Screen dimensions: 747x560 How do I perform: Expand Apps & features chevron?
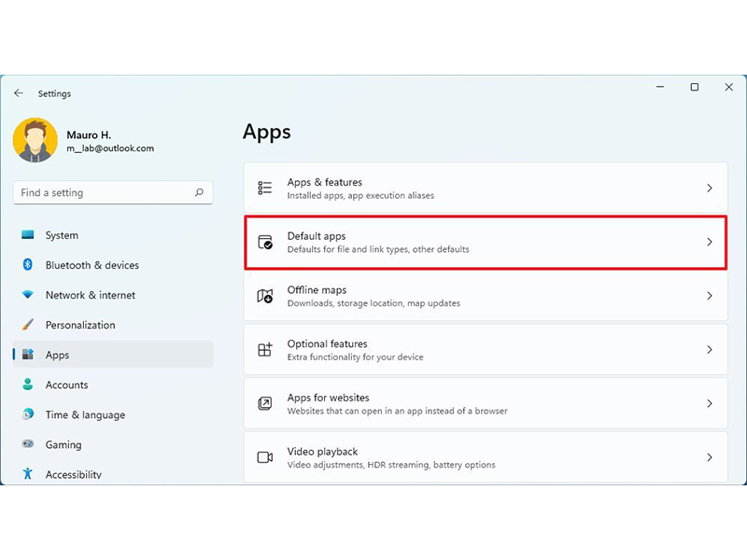coord(710,189)
